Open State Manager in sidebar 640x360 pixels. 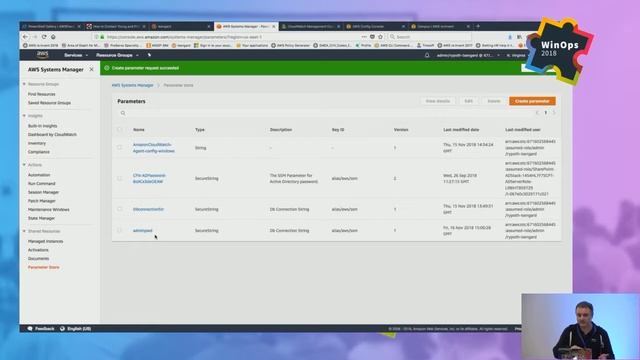pos(41,218)
